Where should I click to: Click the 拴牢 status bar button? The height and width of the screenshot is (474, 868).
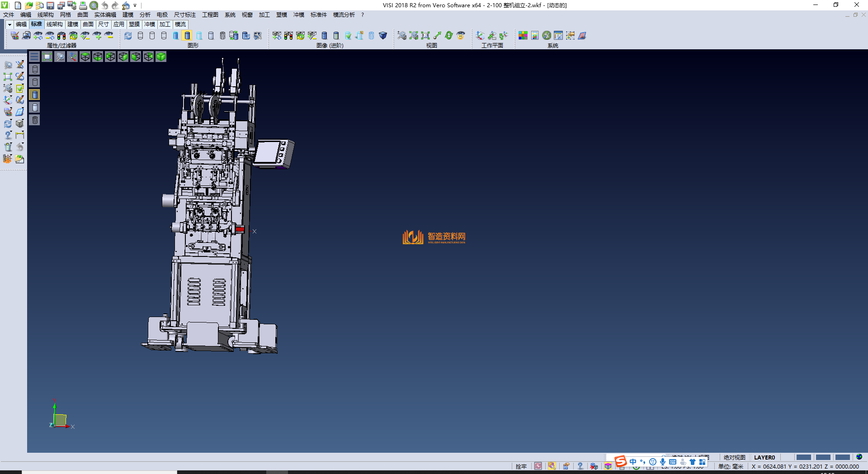pyautogui.click(x=521, y=466)
